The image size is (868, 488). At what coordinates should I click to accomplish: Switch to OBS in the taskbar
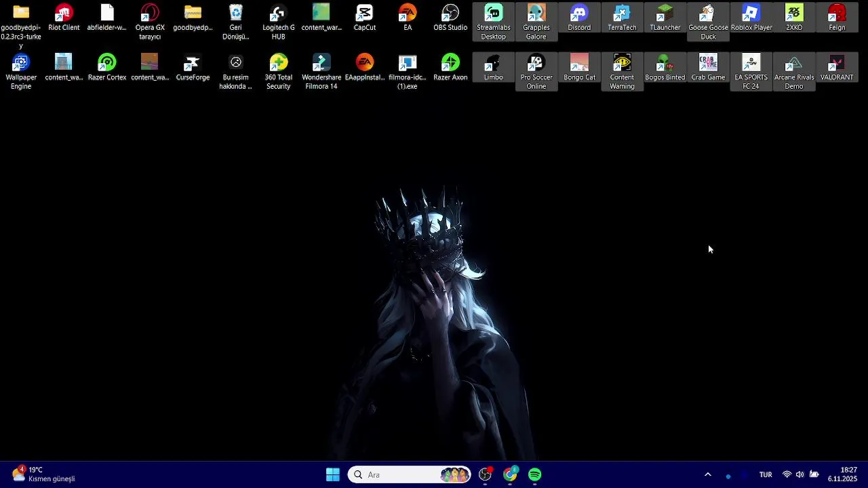(485, 474)
